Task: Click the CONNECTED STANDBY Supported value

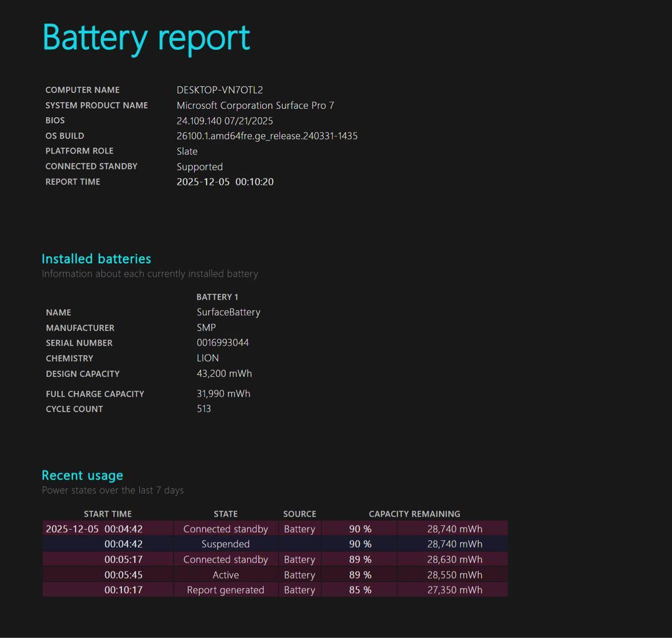Action: (x=200, y=167)
